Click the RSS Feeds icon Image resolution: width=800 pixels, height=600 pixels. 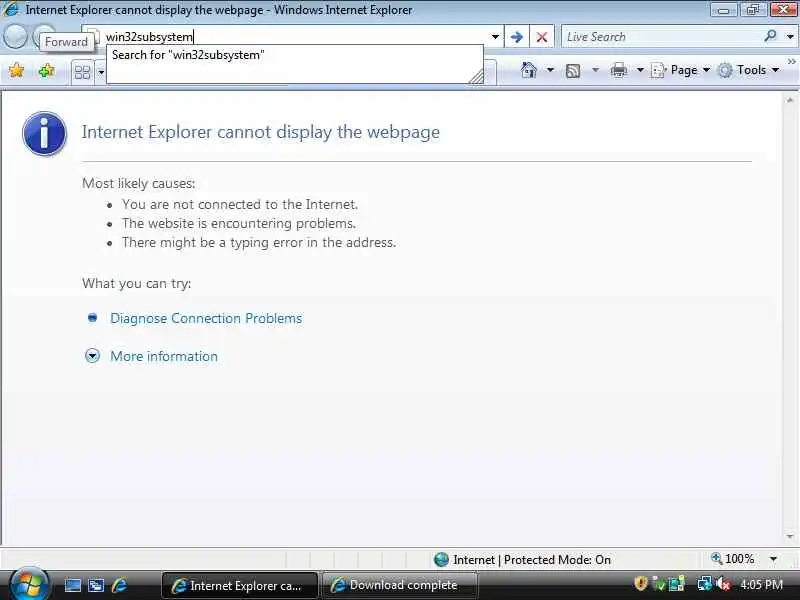tap(573, 70)
